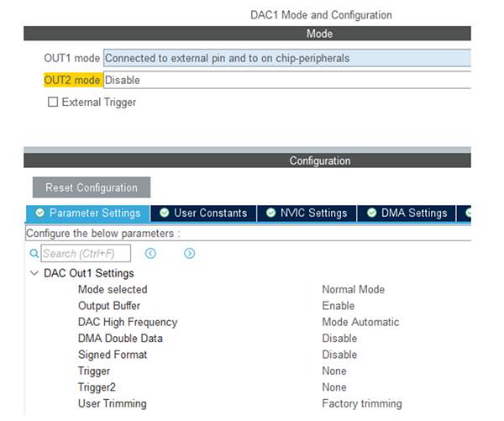Viewport: 504px width, 421px height.
Task: Focus the Search (Ctrl+F) field
Action: point(85,253)
